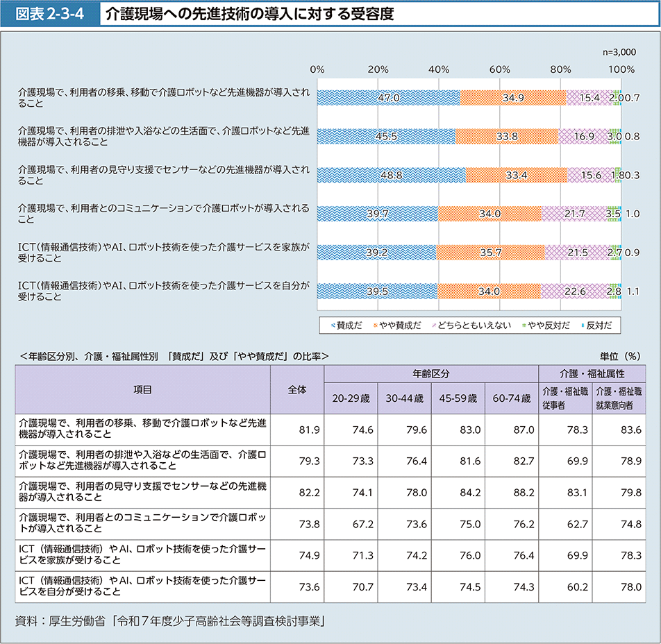
Task: Click table cell 74.9
Action: point(309,555)
